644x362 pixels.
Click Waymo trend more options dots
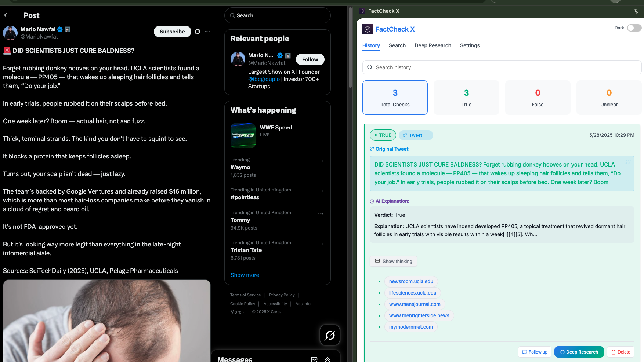pos(321,161)
